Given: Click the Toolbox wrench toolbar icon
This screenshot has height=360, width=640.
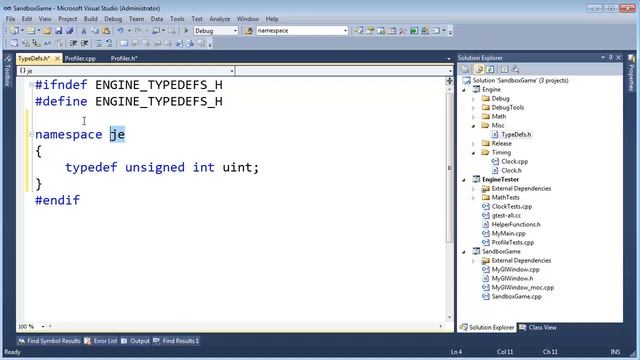Looking at the screenshot, I should (x=402, y=31).
